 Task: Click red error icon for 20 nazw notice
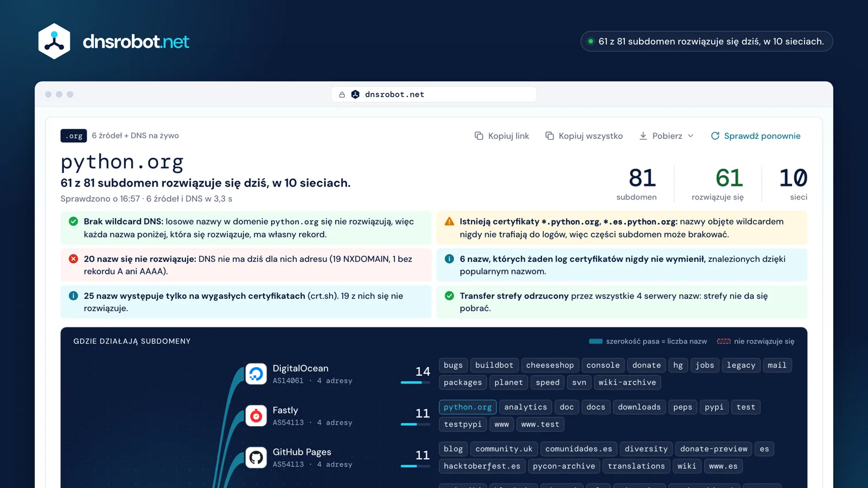tap(73, 259)
